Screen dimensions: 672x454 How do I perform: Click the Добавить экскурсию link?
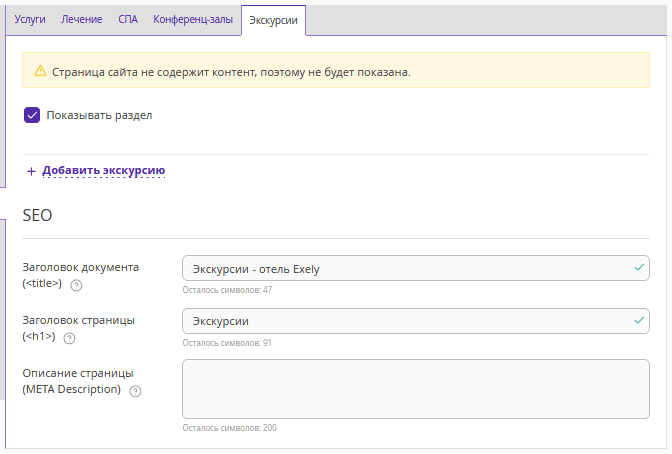(x=103, y=171)
